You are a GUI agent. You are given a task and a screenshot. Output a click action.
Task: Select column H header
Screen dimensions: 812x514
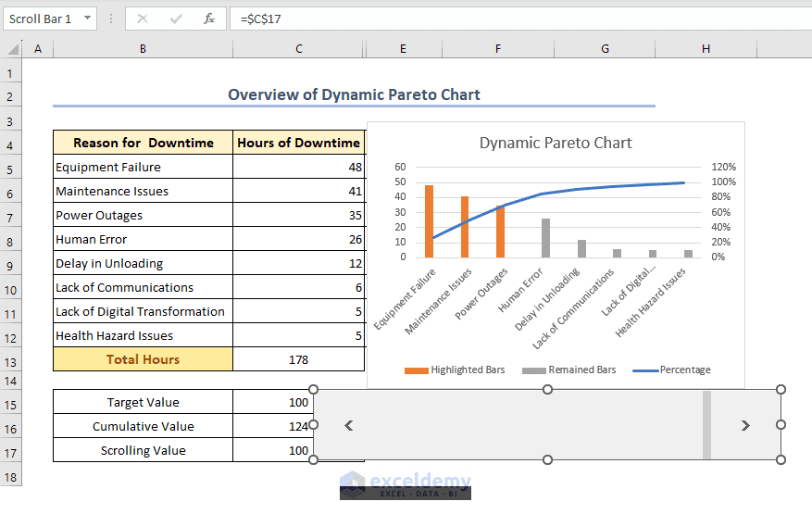click(706, 49)
